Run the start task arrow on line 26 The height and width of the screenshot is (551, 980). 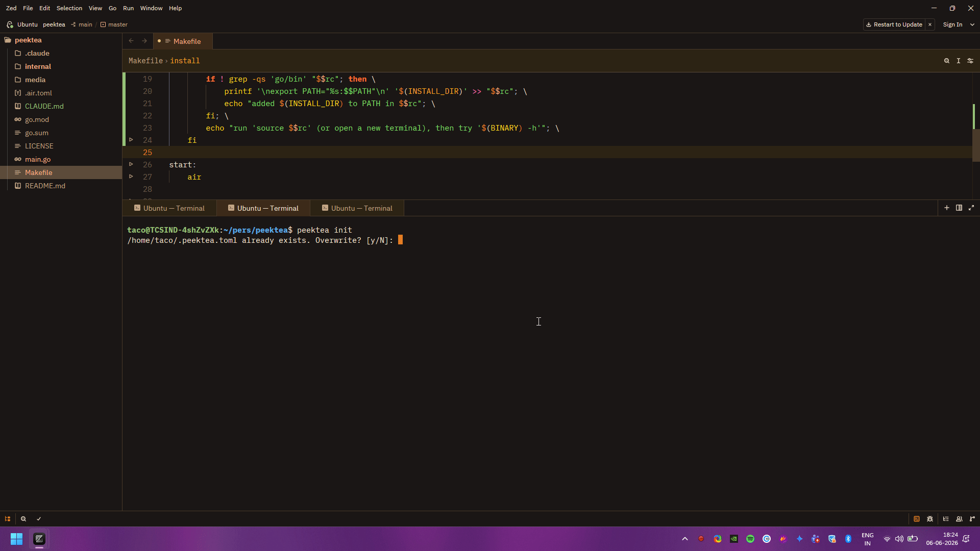tap(131, 164)
